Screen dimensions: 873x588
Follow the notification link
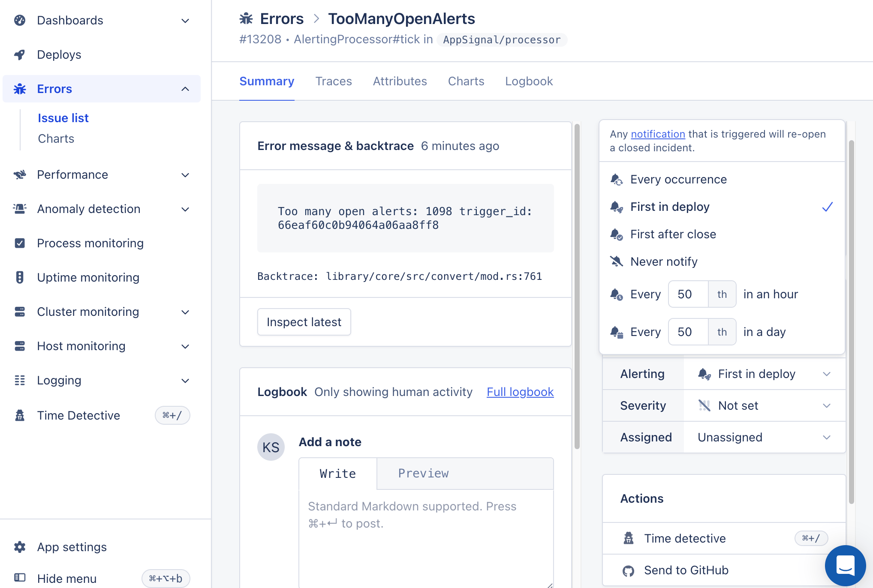coord(658,134)
